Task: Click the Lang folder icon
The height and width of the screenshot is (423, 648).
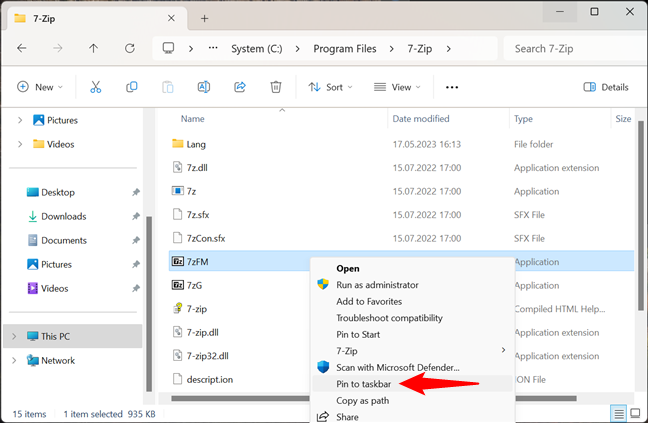Action: (x=178, y=144)
